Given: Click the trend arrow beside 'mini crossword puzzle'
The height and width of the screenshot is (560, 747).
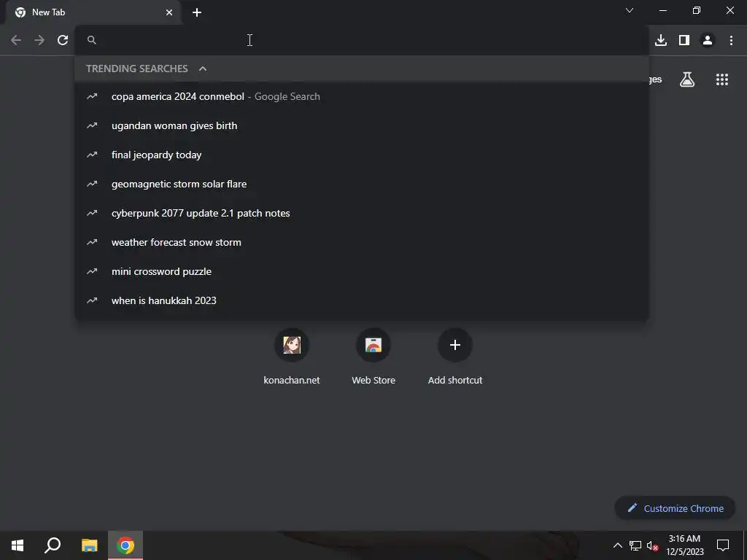Looking at the screenshot, I should pos(92,271).
